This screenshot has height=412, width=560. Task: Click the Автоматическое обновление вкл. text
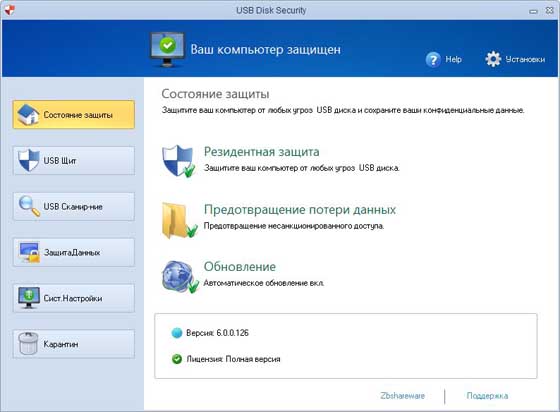pyautogui.click(x=264, y=283)
